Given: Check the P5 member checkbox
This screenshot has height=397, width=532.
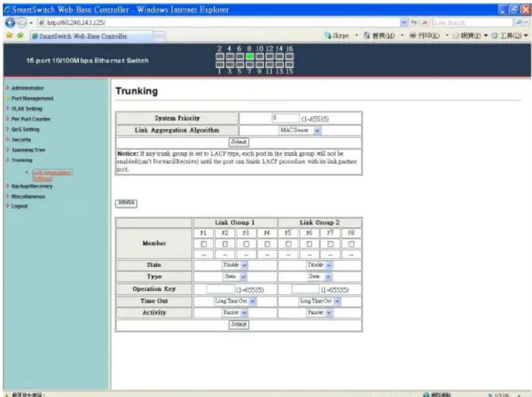Looking at the screenshot, I should coord(288,244).
